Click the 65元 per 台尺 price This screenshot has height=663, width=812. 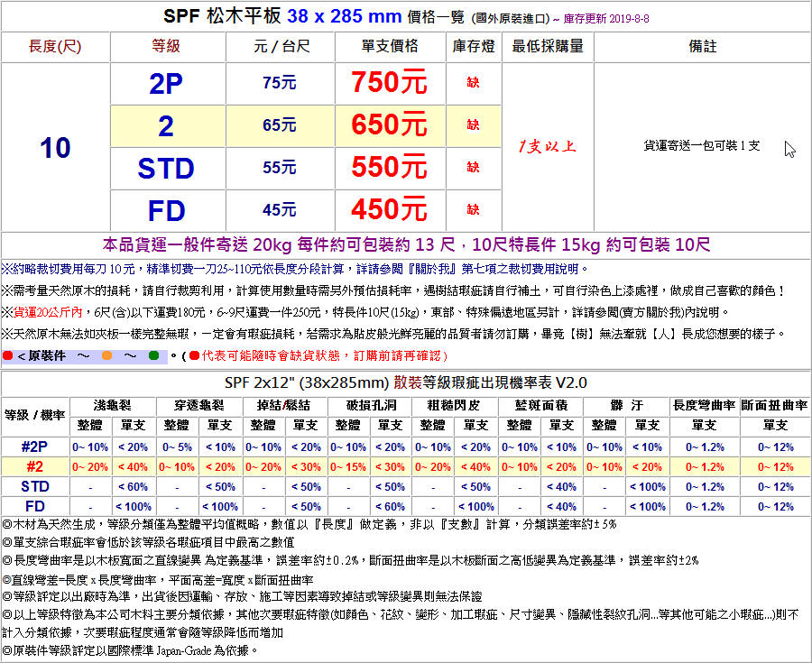[x=279, y=125]
